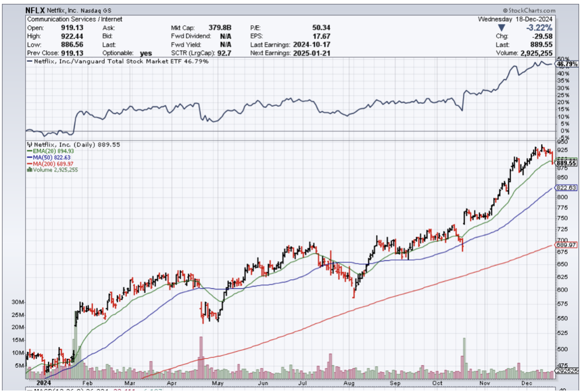The height and width of the screenshot is (392, 582).
Task: Select the green EMA(20) legend entry
Action: 46,151
